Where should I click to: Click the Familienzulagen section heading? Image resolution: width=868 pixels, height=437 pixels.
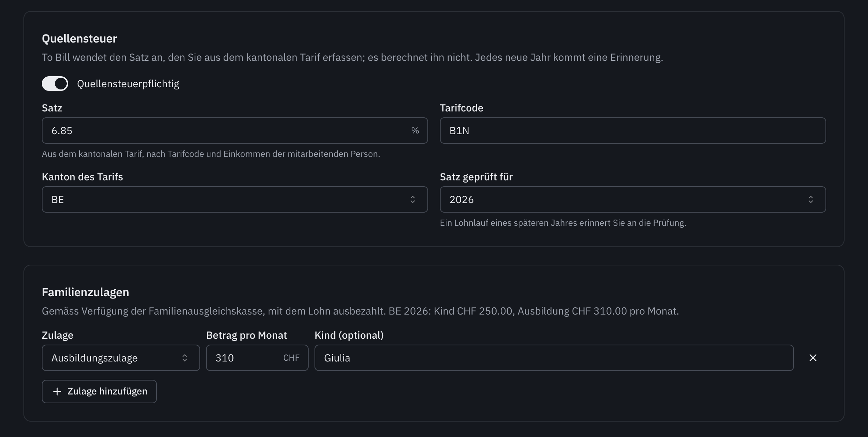click(85, 292)
